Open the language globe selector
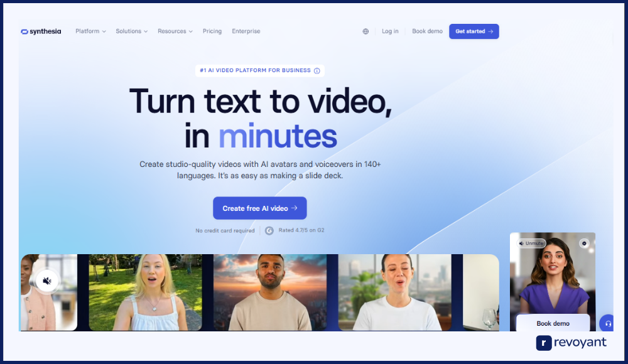This screenshot has height=364, width=628. pyautogui.click(x=365, y=31)
